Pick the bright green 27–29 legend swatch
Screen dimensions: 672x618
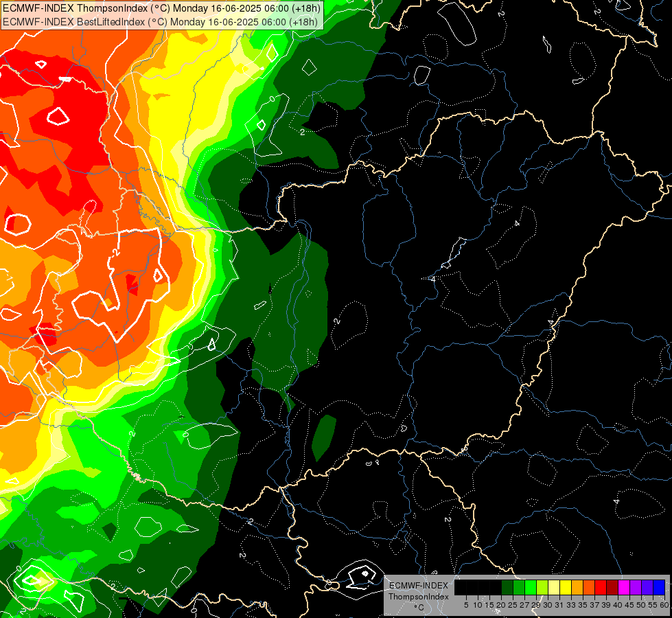tap(531, 587)
